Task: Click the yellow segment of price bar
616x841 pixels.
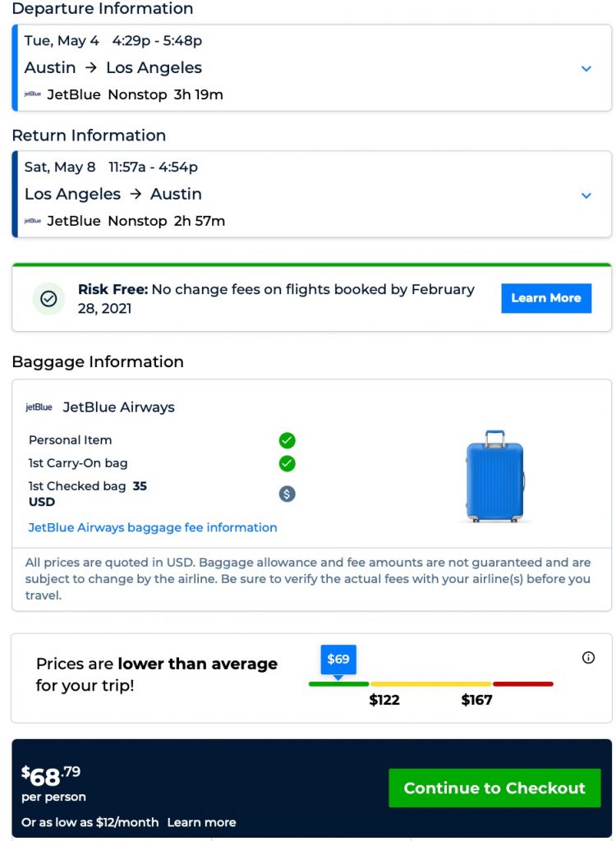Action: point(430,683)
